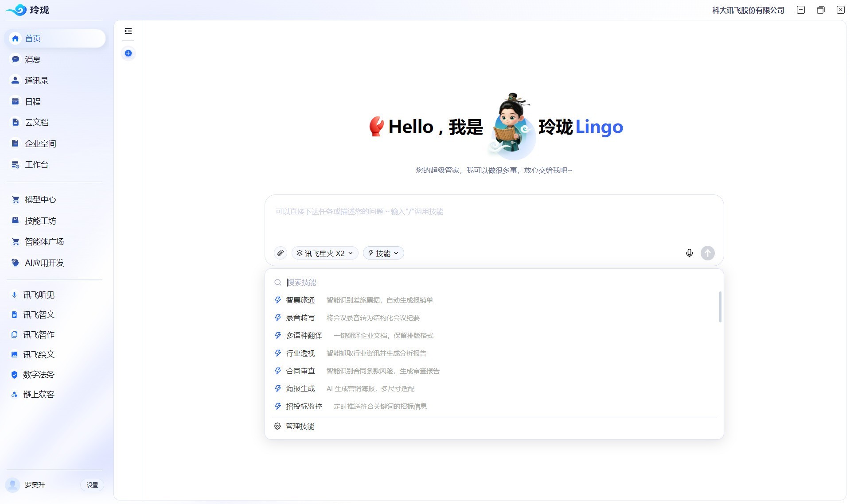The height and width of the screenshot is (504, 850).
Task: Open the 首页 home icon
Action: [16, 39]
